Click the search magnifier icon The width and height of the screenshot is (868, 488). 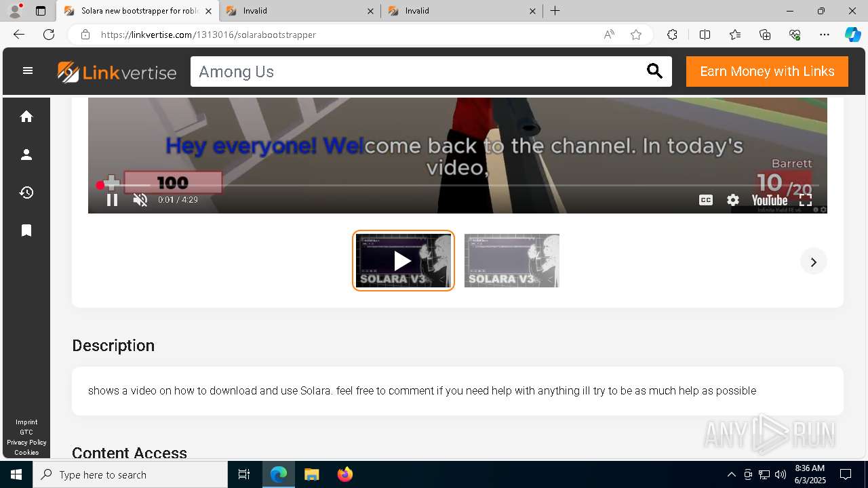(654, 71)
